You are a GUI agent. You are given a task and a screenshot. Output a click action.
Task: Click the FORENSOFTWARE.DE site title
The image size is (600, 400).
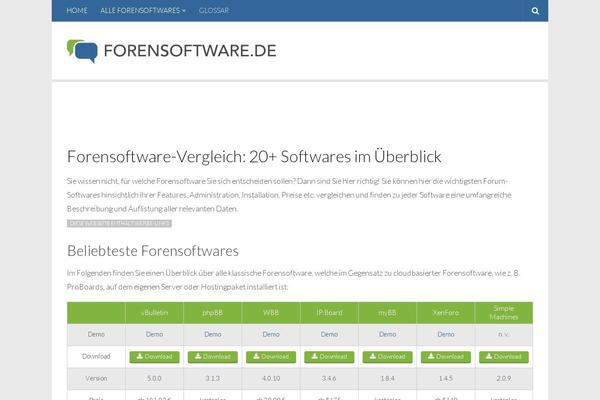pos(190,51)
